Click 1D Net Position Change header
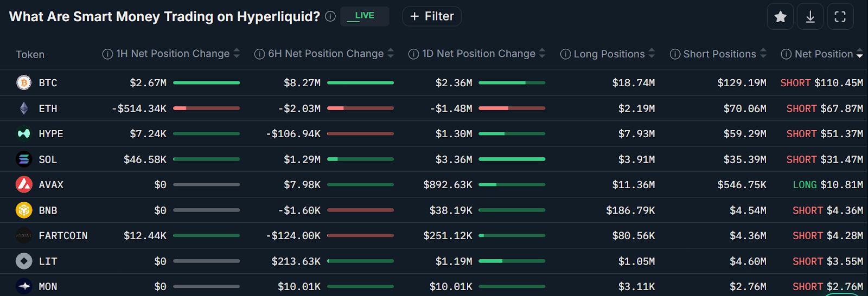Image resolution: width=868 pixels, height=296 pixels. click(x=478, y=54)
